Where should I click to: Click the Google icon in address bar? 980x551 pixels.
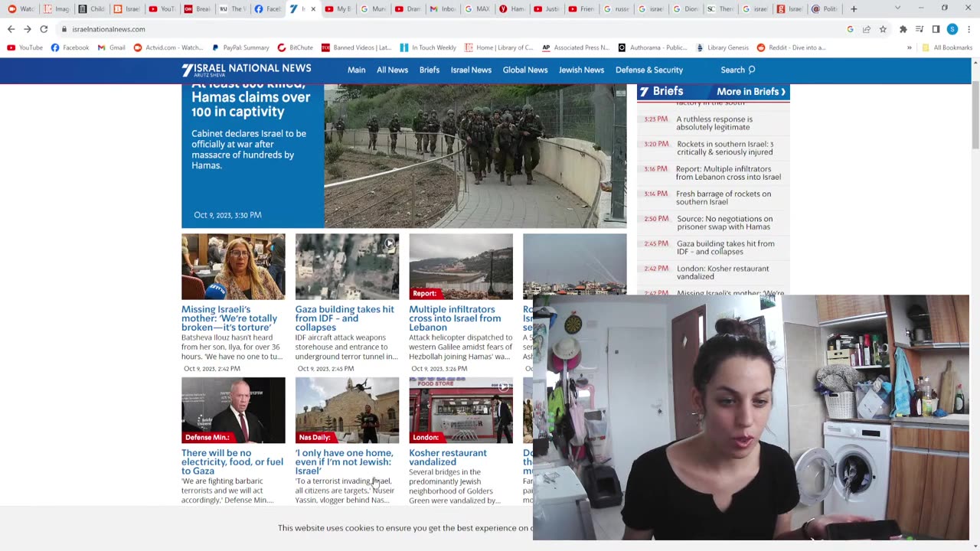click(x=850, y=29)
